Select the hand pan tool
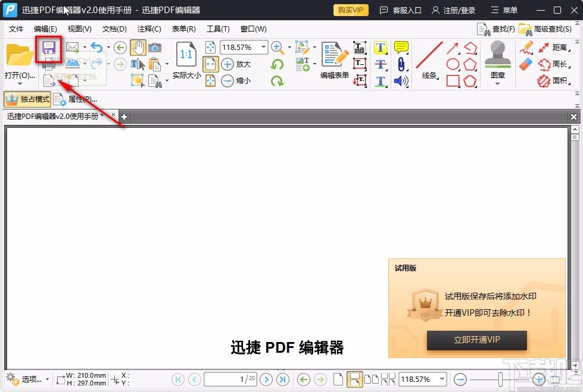 click(138, 47)
